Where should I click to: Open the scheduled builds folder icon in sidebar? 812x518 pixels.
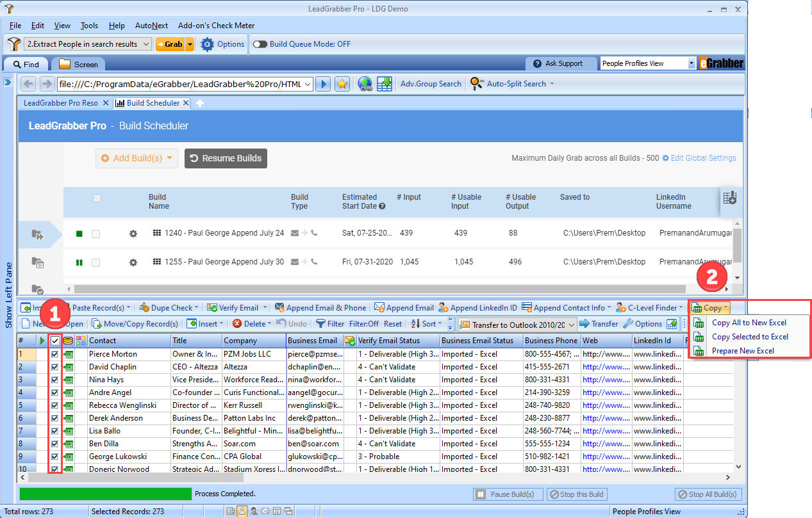38,263
